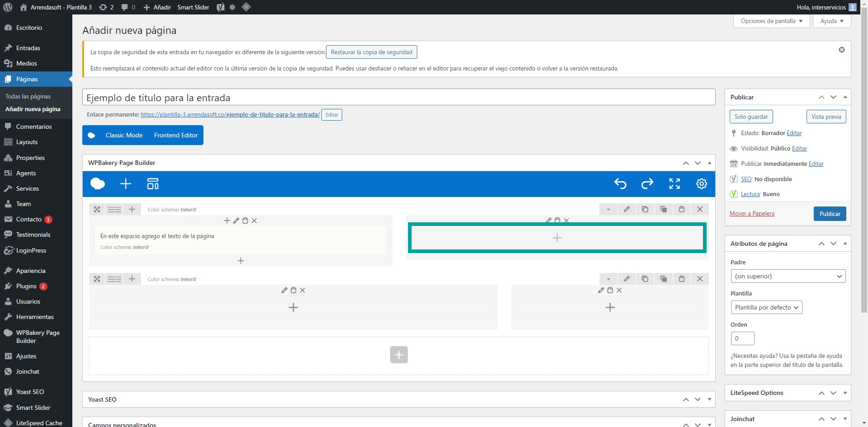Click the page title input field
The height and width of the screenshot is (427, 868).
399,97
